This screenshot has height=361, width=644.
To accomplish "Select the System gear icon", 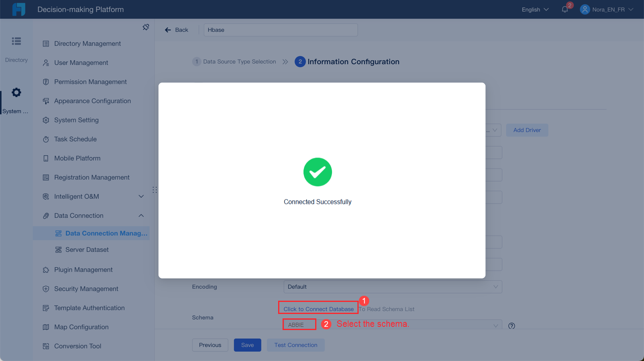I will (x=17, y=92).
